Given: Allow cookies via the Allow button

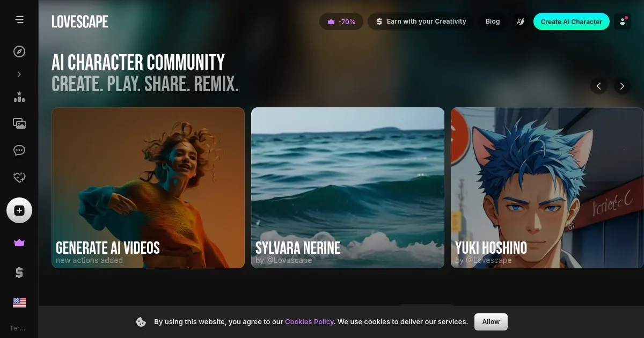Looking at the screenshot, I should pos(490,322).
